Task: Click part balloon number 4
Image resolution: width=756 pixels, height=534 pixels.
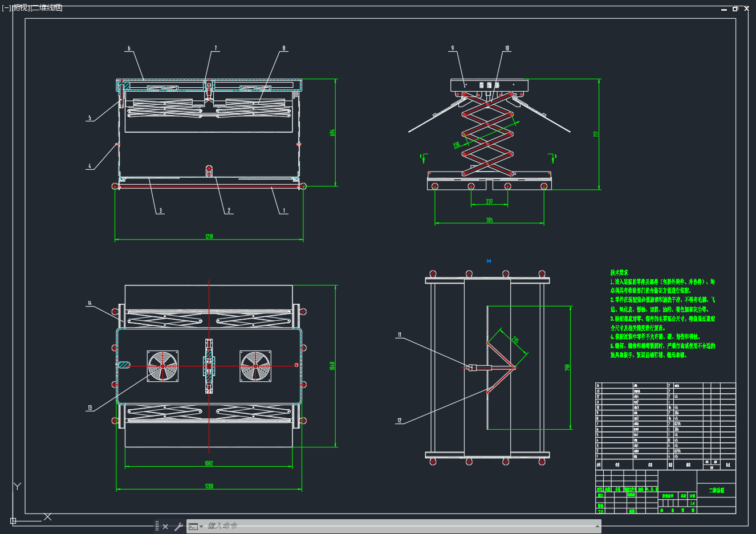Action: 90,166
